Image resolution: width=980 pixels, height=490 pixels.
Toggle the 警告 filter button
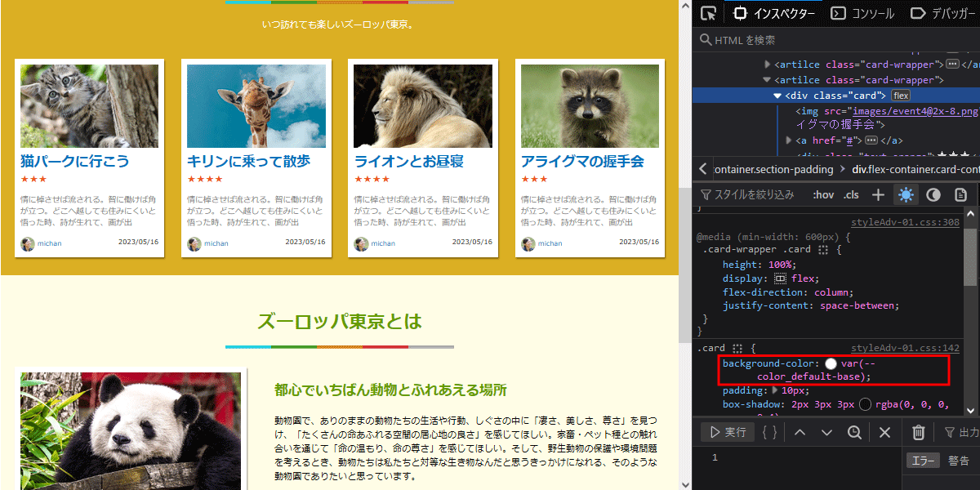click(x=959, y=461)
